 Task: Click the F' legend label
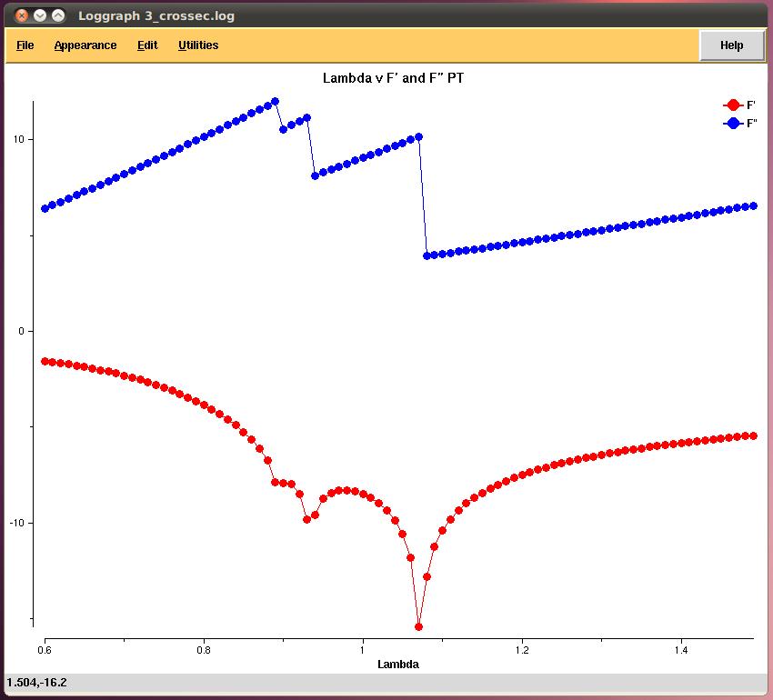click(751, 105)
